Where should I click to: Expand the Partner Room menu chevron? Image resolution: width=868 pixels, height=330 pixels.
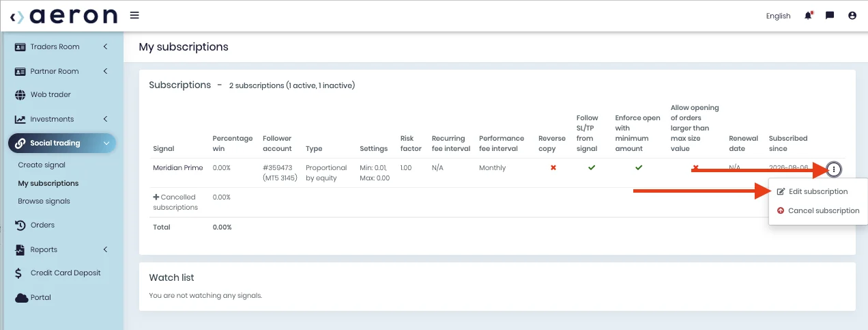[x=106, y=71]
